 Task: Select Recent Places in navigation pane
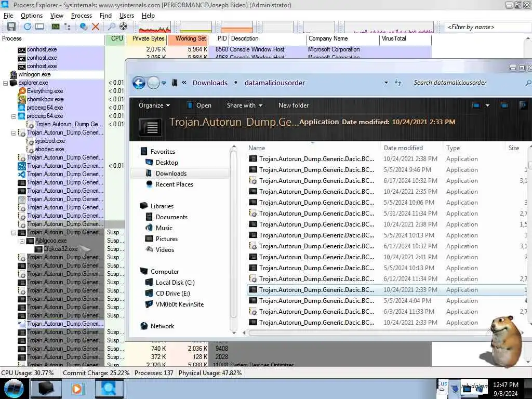point(175,184)
